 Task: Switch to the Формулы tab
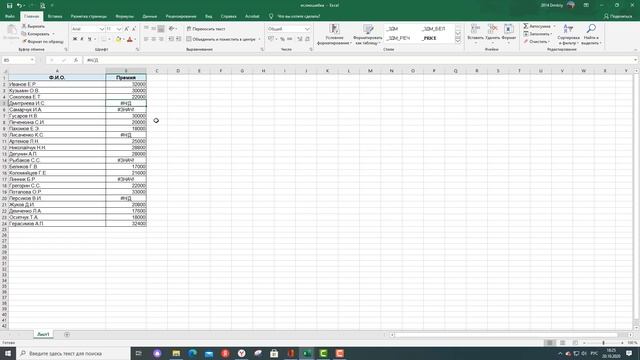[124, 16]
